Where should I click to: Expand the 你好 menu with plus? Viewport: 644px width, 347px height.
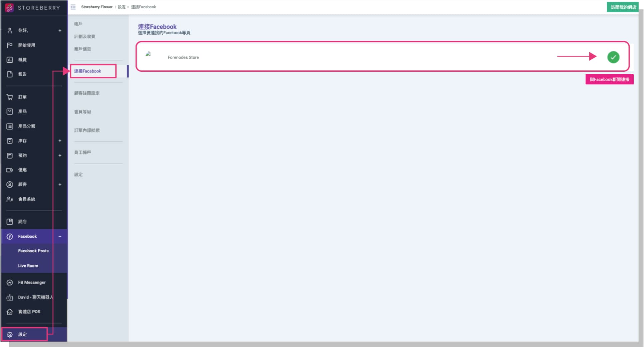click(60, 30)
